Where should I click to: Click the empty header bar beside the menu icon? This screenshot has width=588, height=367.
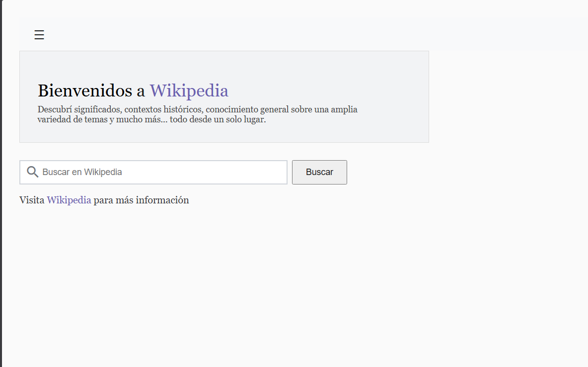click(298, 35)
